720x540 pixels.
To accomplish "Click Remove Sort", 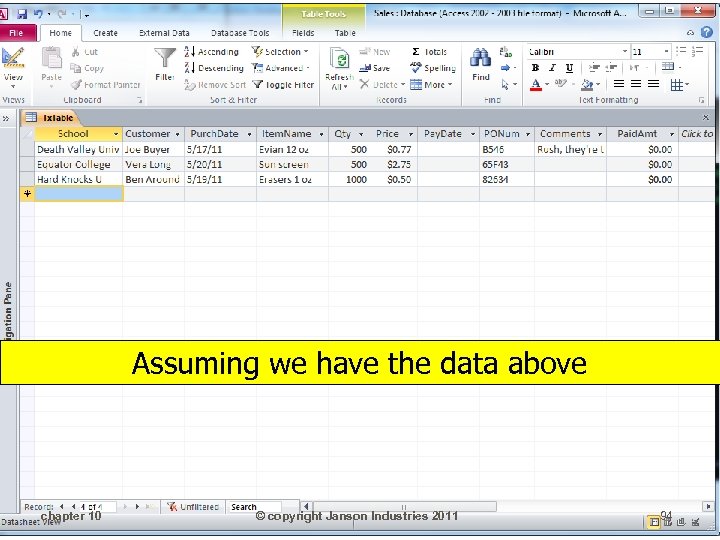I will pos(215,84).
